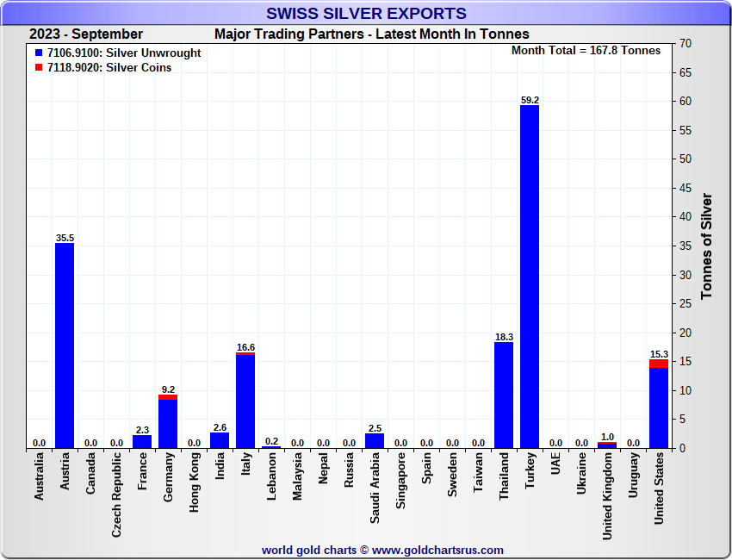The image size is (732, 560).
Task: Click the blue Silver Unwrought legend swatch
Action: click(x=39, y=53)
